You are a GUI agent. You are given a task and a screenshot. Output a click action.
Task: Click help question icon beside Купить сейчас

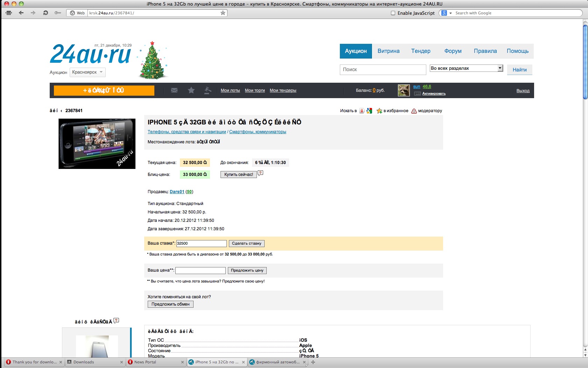point(260,173)
